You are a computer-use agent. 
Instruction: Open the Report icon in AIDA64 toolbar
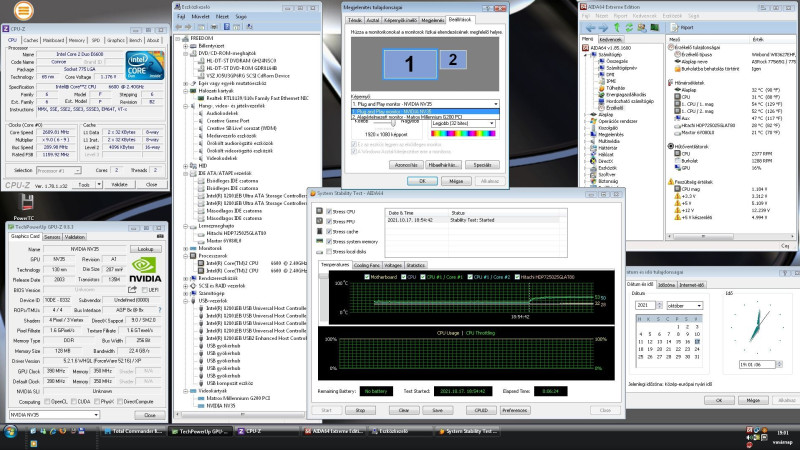click(674, 28)
